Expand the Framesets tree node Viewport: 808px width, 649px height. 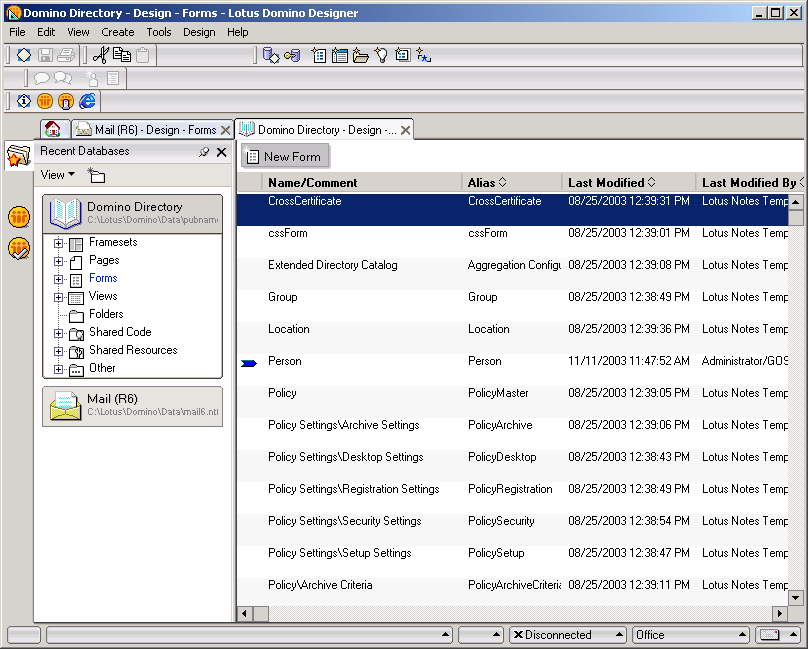point(59,243)
